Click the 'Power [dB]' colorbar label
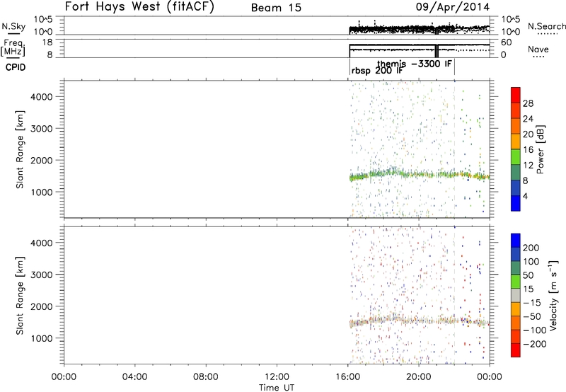The width and height of the screenshot is (566, 392). (541, 149)
